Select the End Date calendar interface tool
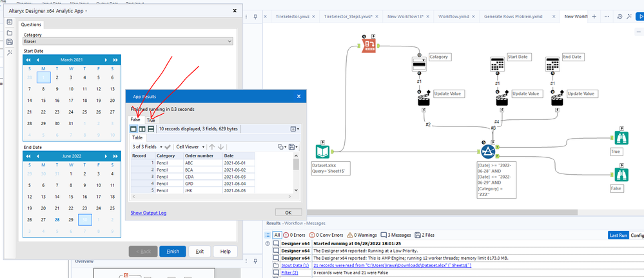Image resolution: width=644 pixels, height=278 pixels. pos(552,64)
